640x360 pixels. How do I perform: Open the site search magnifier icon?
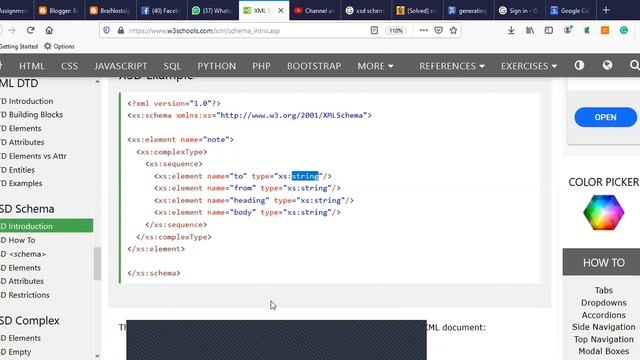click(x=634, y=65)
